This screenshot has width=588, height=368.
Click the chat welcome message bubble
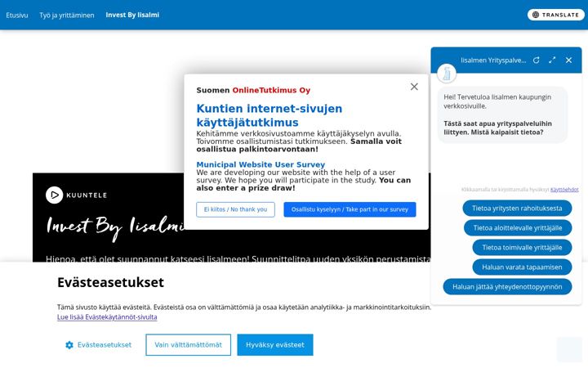(502, 114)
